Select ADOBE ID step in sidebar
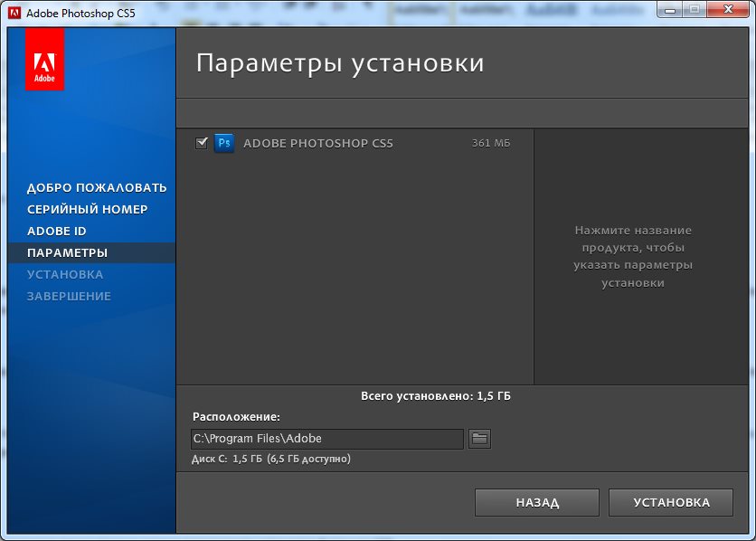The width and height of the screenshot is (756, 541). click(57, 231)
